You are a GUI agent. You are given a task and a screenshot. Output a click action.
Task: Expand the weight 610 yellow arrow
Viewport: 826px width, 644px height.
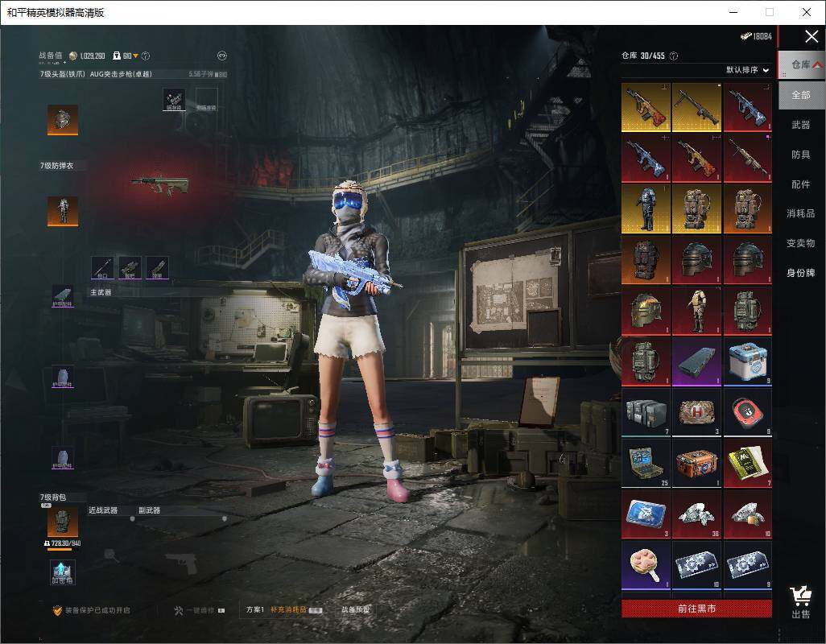pos(136,56)
